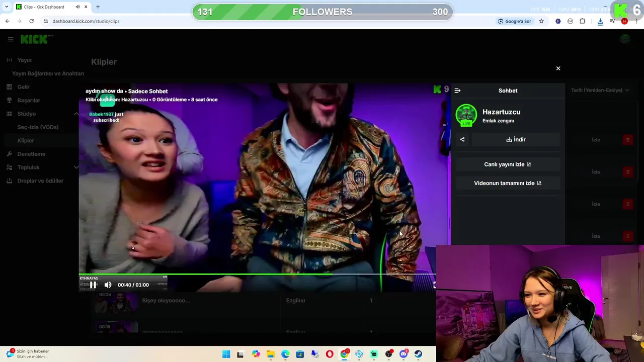Pause the clip playback

93,285
